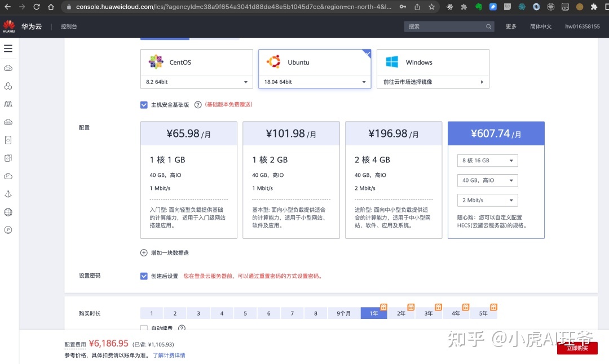
Task: Click 华为云 brand text
Action: point(32,26)
